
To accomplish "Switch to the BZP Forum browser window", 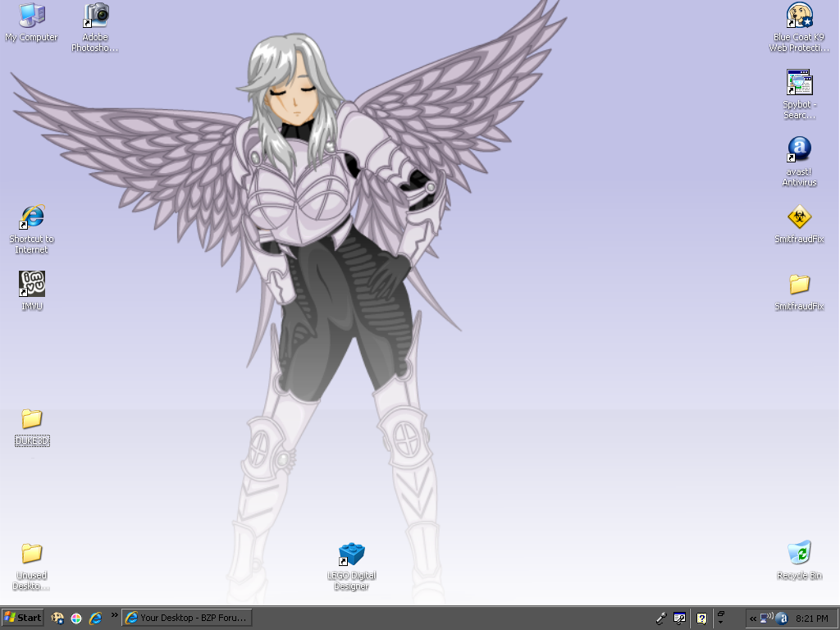I will pyautogui.click(x=187, y=618).
